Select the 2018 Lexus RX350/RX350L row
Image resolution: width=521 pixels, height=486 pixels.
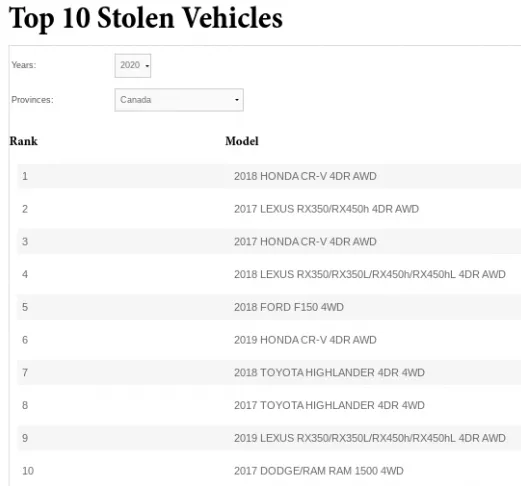[269, 274]
